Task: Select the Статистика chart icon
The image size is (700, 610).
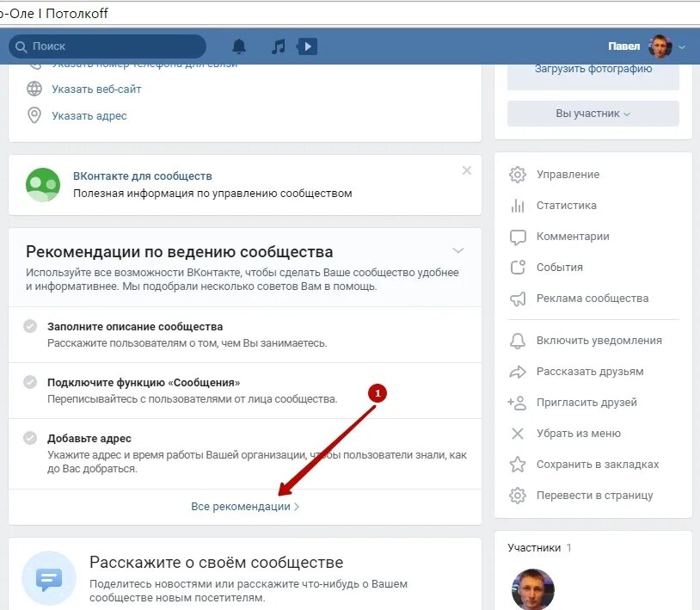Action: click(518, 205)
